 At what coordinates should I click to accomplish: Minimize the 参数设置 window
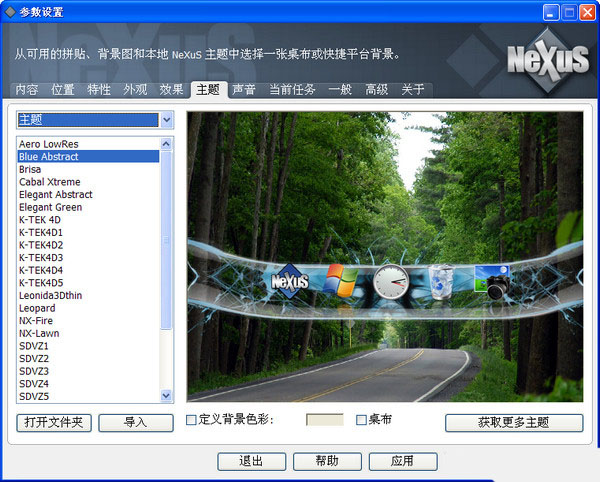[551, 13]
